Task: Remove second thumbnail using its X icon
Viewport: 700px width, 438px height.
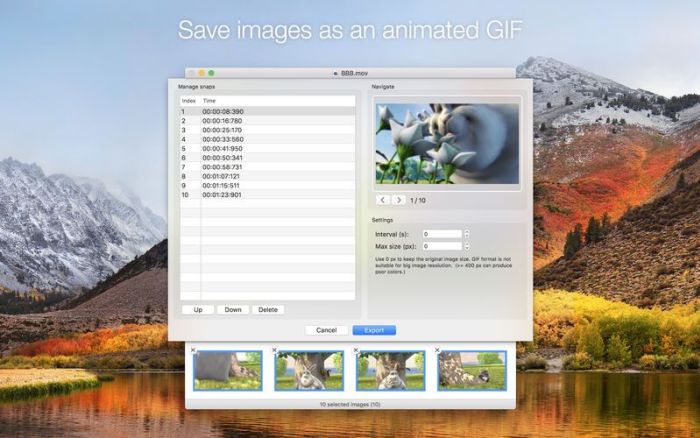Action: pyautogui.click(x=275, y=350)
